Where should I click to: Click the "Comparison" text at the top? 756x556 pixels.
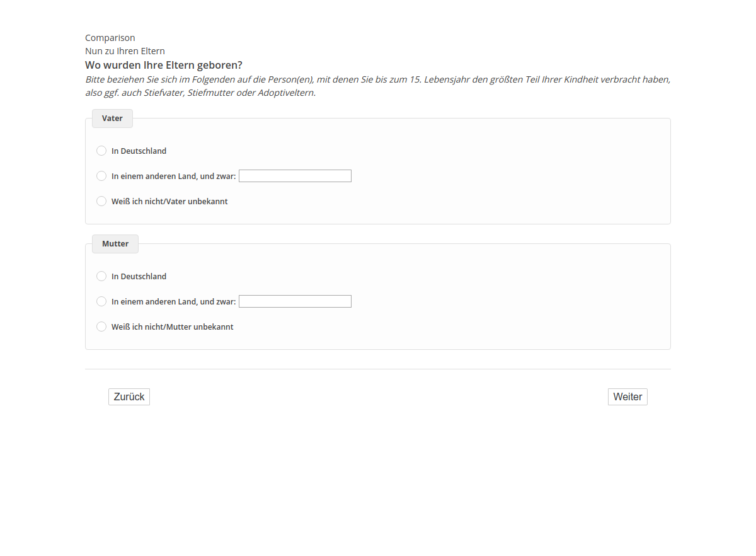click(110, 38)
